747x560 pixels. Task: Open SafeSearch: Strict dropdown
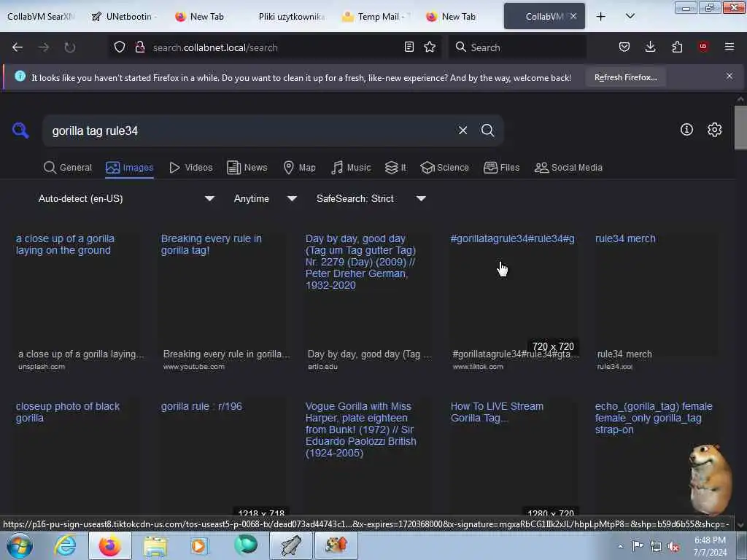pyautogui.click(x=371, y=198)
